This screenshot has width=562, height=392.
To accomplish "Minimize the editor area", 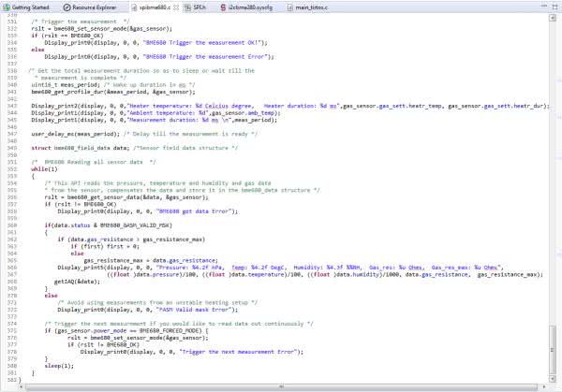I will point(542,6).
